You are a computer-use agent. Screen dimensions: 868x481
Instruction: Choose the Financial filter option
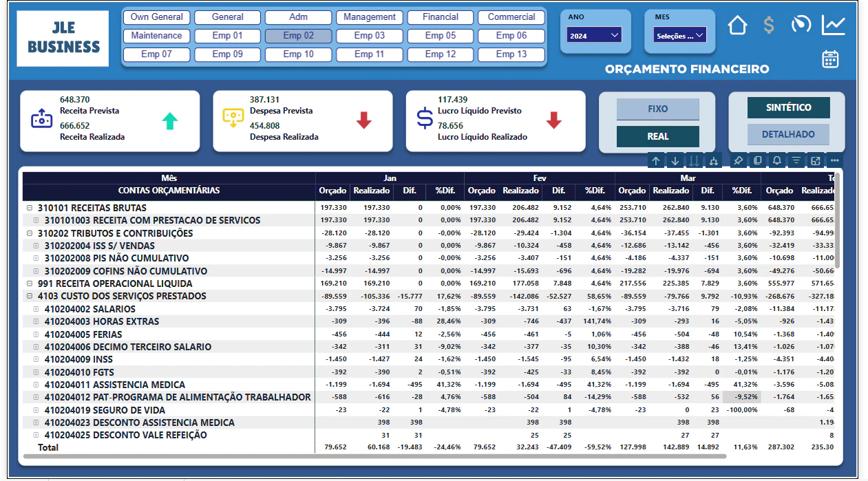pyautogui.click(x=441, y=17)
